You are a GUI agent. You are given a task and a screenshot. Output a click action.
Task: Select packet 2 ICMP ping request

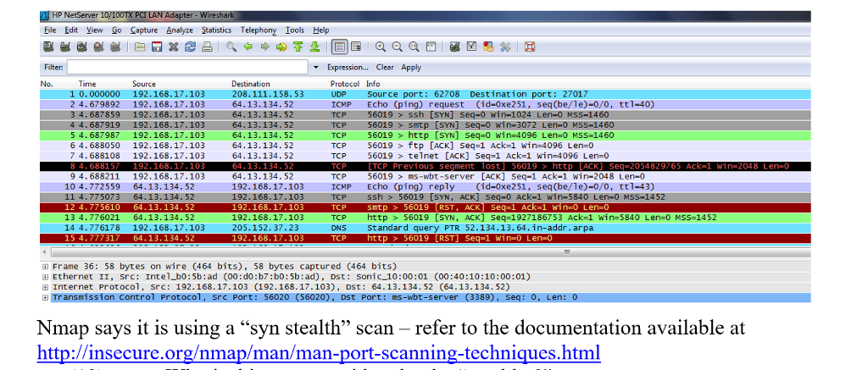426,104
